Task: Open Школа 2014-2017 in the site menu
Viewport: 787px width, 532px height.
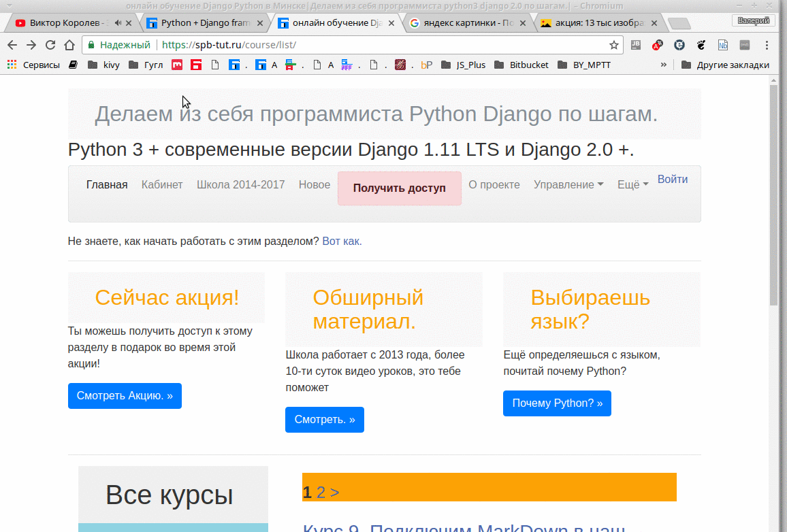Action: click(x=241, y=184)
